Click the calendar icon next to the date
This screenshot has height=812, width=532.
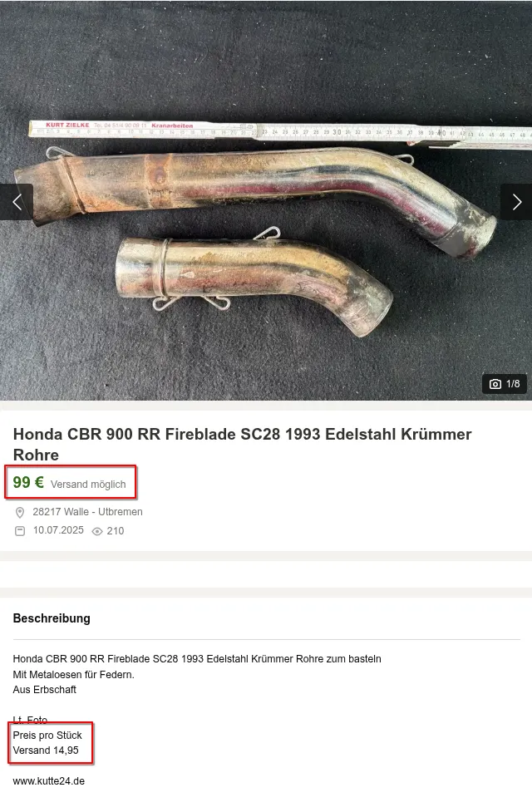20,531
